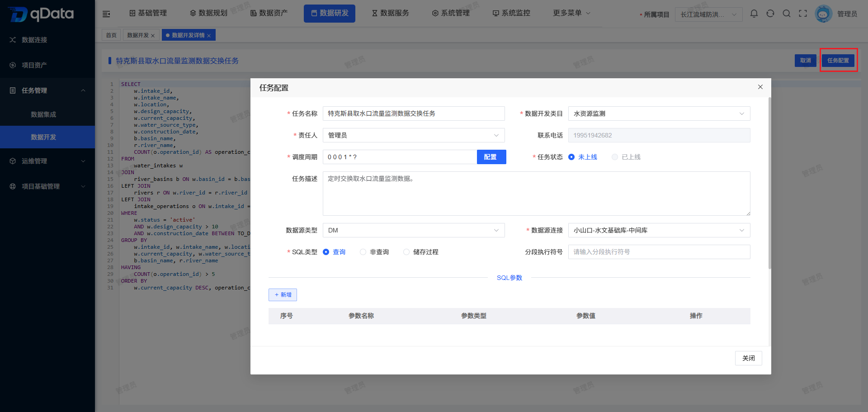Click the 分段执行符号 input field
The image size is (868, 412).
point(659,252)
